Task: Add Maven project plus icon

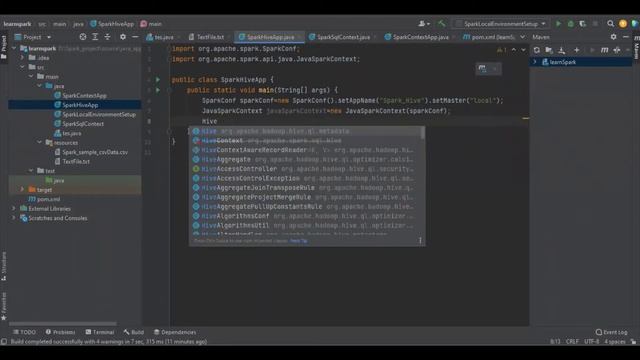Action: click(x=576, y=50)
